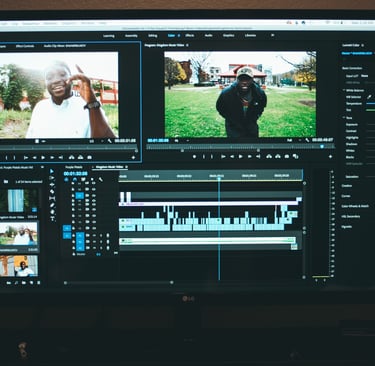The image size is (375, 366).
Task: Select the Razor tool in tools panel
Action: tap(52, 192)
